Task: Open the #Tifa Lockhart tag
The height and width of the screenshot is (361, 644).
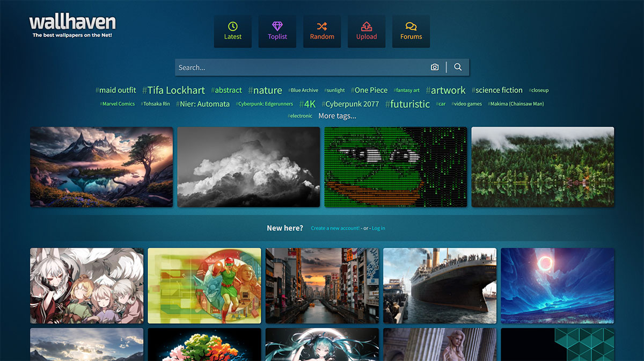Action: [173, 90]
